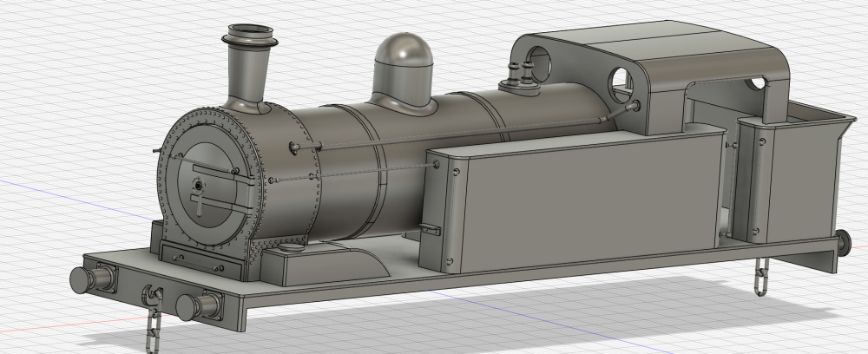The width and height of the screenshot is (868, 354).
Task: Select the steam dome on the boiler
Action: [403, 74]
